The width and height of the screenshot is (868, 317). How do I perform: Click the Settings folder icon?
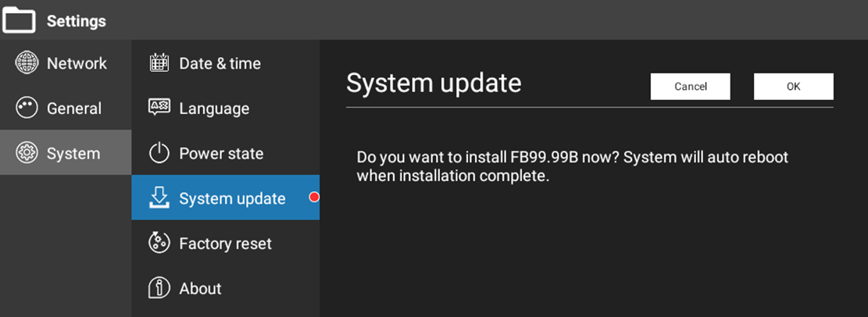[x=20, y=20]
